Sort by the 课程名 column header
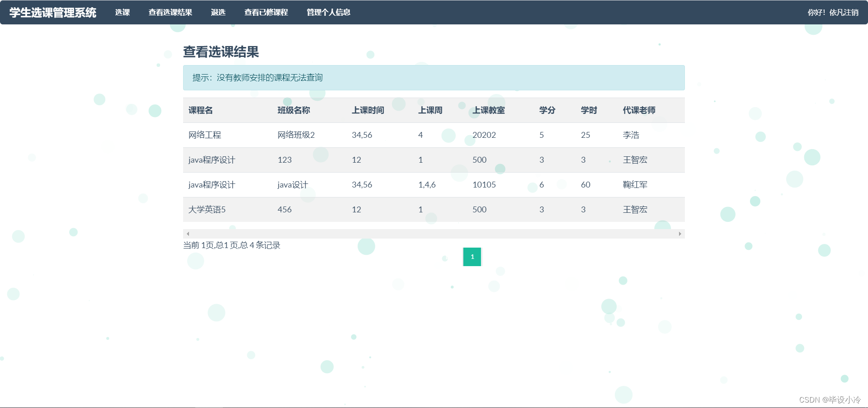This screenshot has width=868, height=408. click(x=200, y=110)
